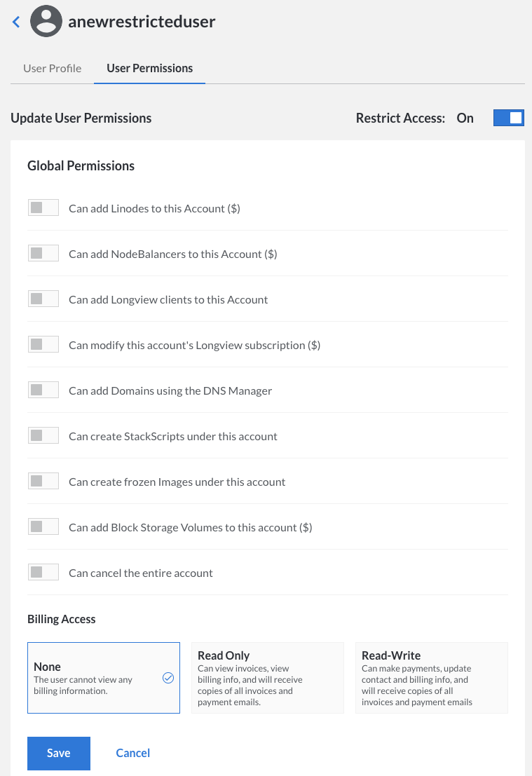
Task: Select Read-Write billing access card
Action: pyautogui.click(x=431, y=678)
